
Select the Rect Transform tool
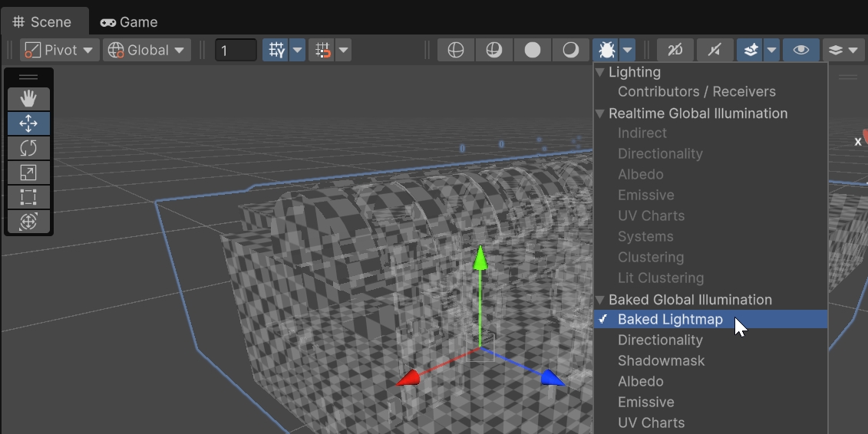pyautogui.click(x=28, y=197)
